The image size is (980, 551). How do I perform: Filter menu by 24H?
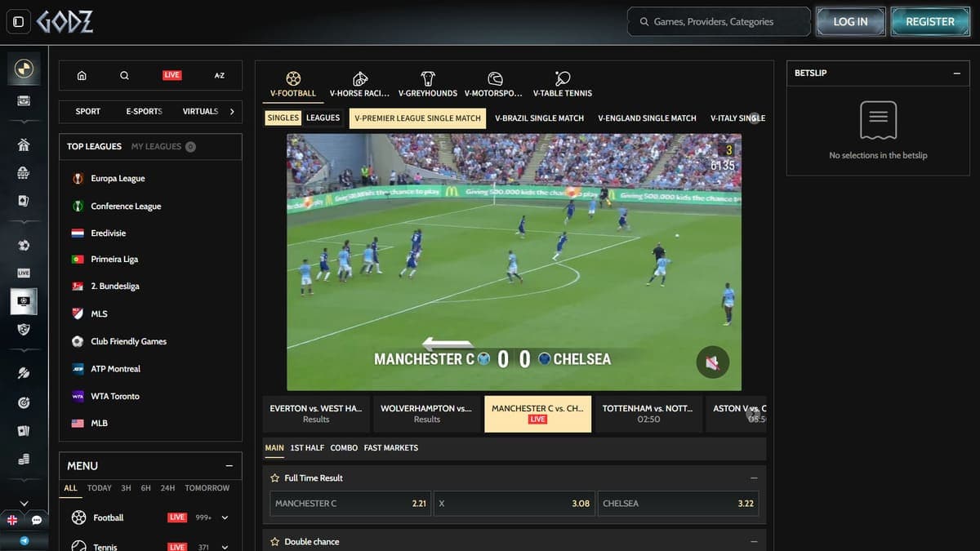[167, 488]
